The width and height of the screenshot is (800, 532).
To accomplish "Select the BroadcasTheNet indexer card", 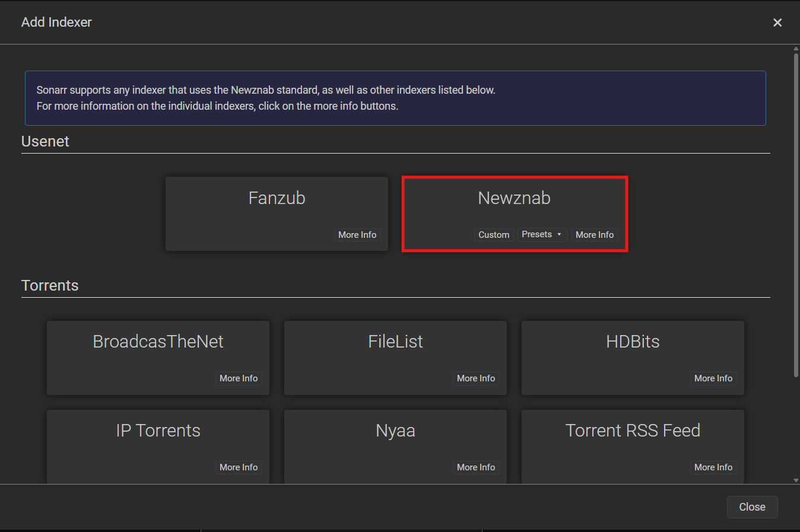I will (x=158, y=358).
